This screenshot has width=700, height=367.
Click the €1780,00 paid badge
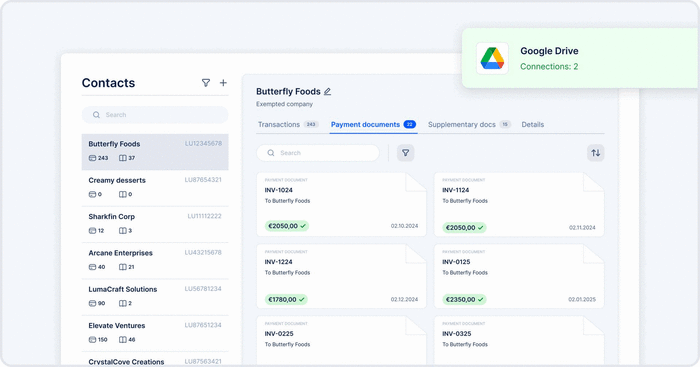coord(286,300)
